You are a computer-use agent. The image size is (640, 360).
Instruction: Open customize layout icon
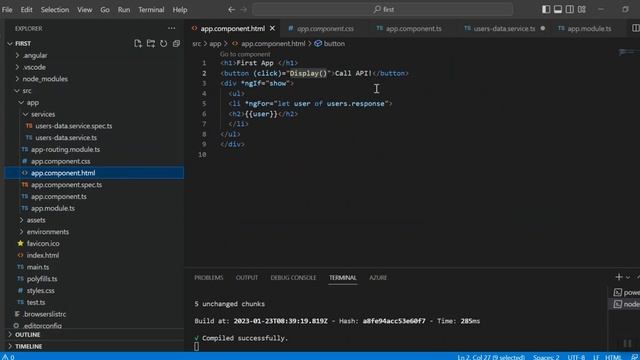582,9
